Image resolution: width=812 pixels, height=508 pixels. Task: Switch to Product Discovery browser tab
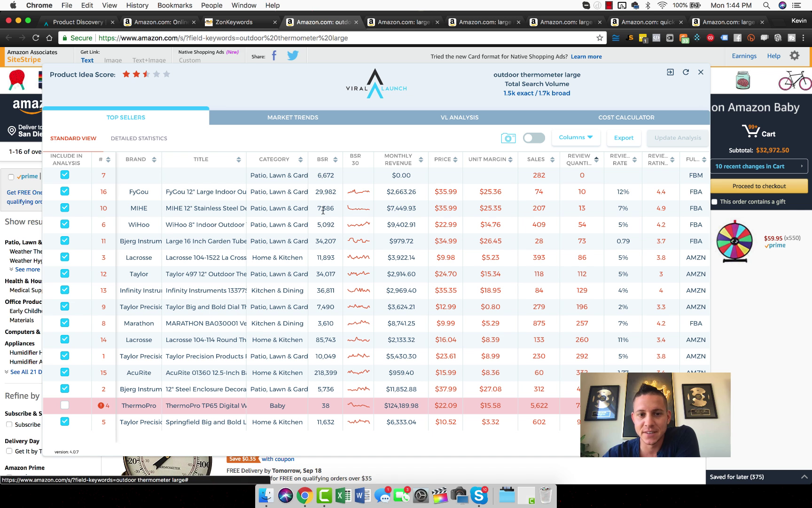[78, 22]
